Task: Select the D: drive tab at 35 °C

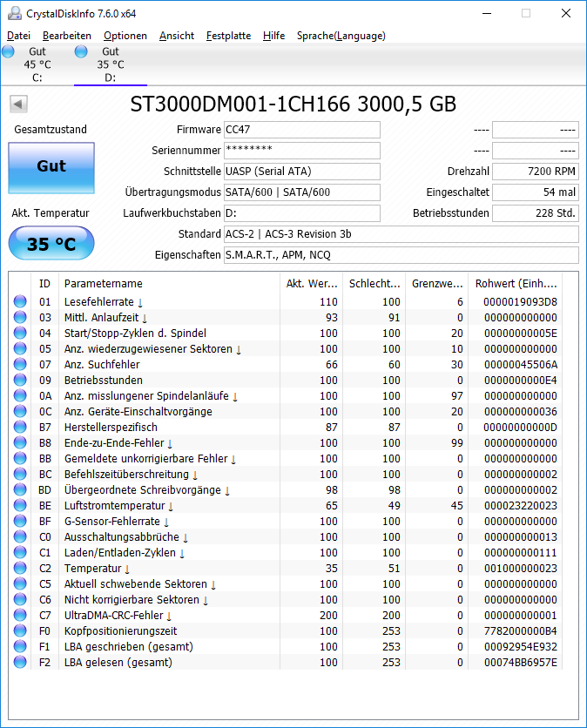Action: point(111,64)
